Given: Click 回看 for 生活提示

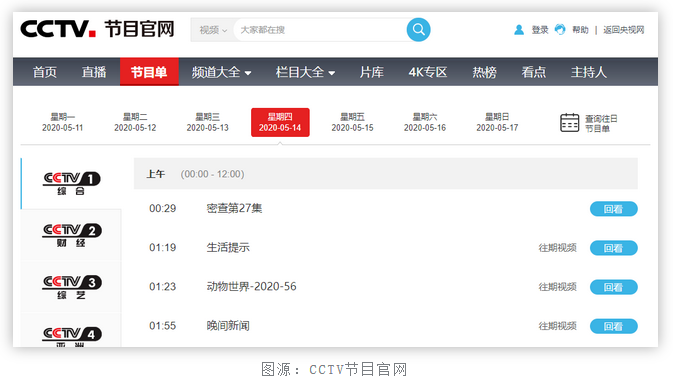Looking at the screenshot, I should (614, 248).
